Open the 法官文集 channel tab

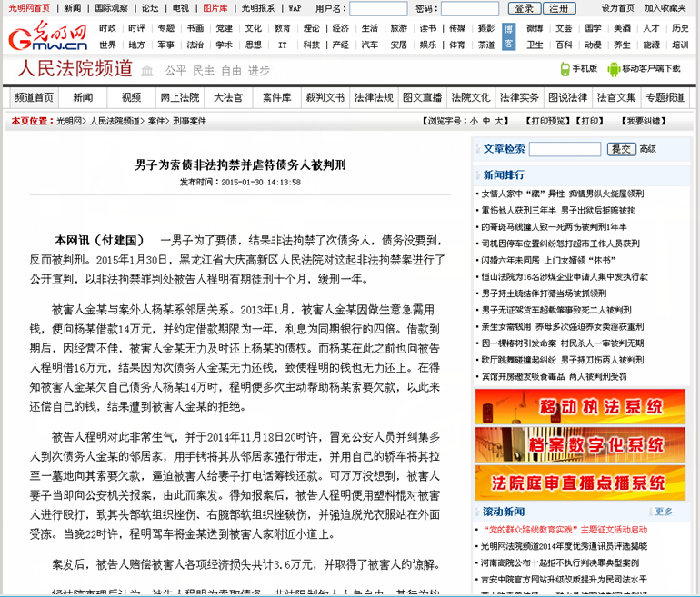(616, 97)
